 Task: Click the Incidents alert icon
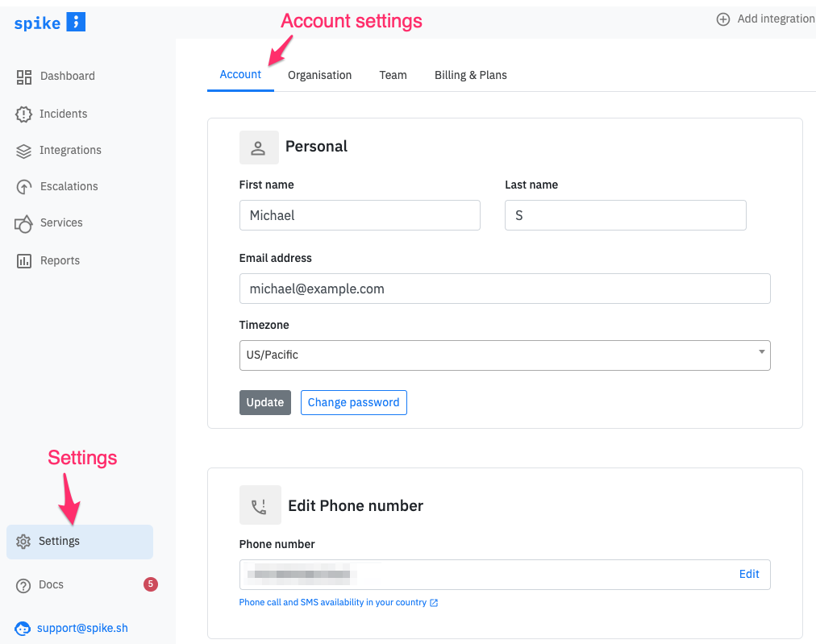tap(24, 114)
